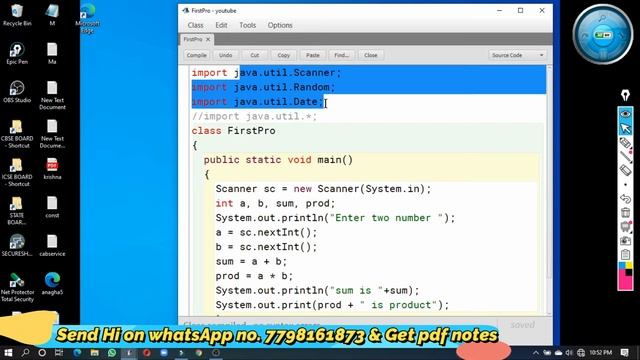Select the Epic Pen desktop shortcut
Screen dimensions: 640x360
pyautogui.click(x=17, y=53)
